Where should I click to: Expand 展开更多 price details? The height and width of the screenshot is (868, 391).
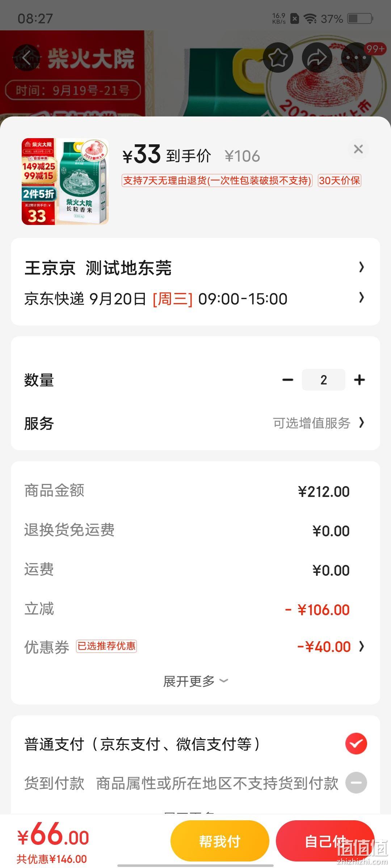click(195, 681)
